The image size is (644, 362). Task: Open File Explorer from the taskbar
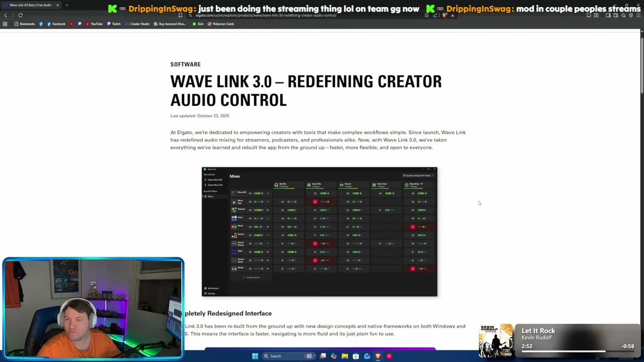345,356
